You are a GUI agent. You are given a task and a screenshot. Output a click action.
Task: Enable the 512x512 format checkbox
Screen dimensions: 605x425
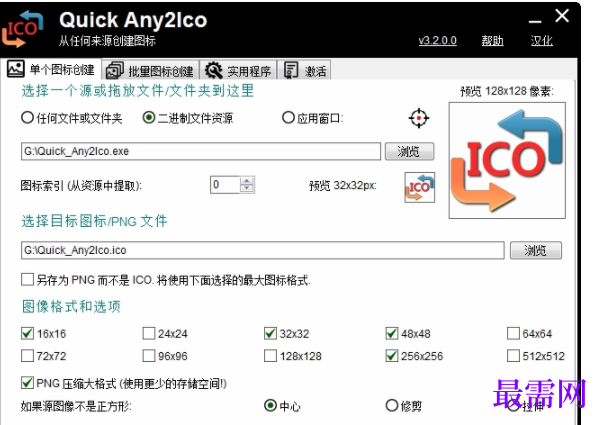coord(513,356)
